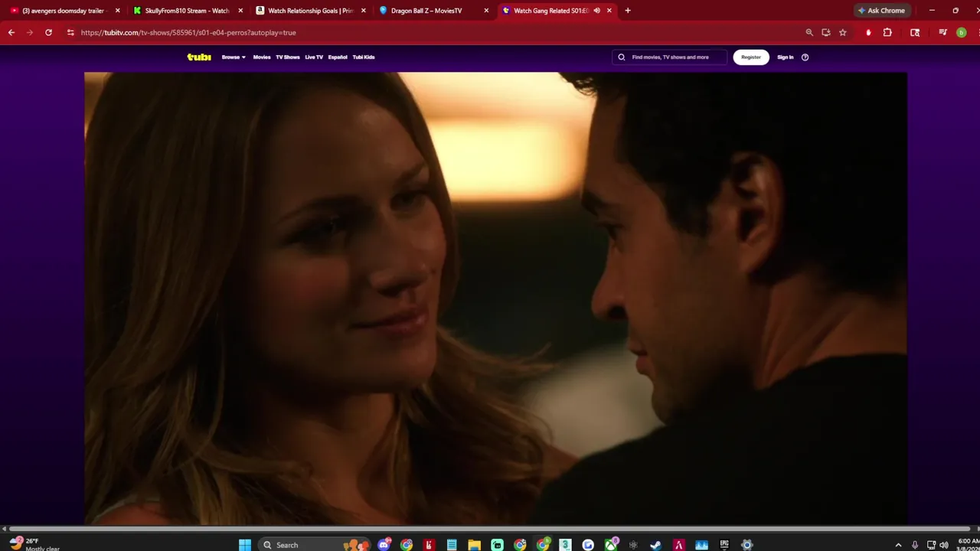Click the horizontal page scrollbar
Viewport: 980px width, 551px height.
[490, 529]
